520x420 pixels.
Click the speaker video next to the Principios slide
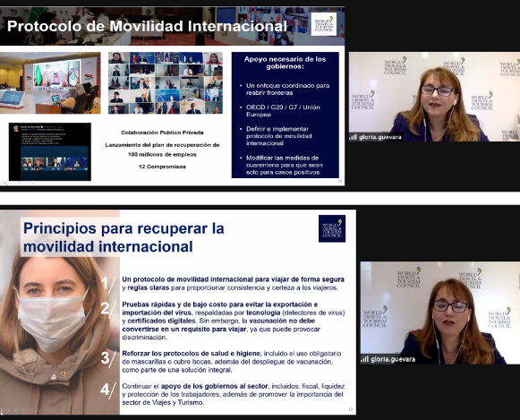[x=440, y=313]
